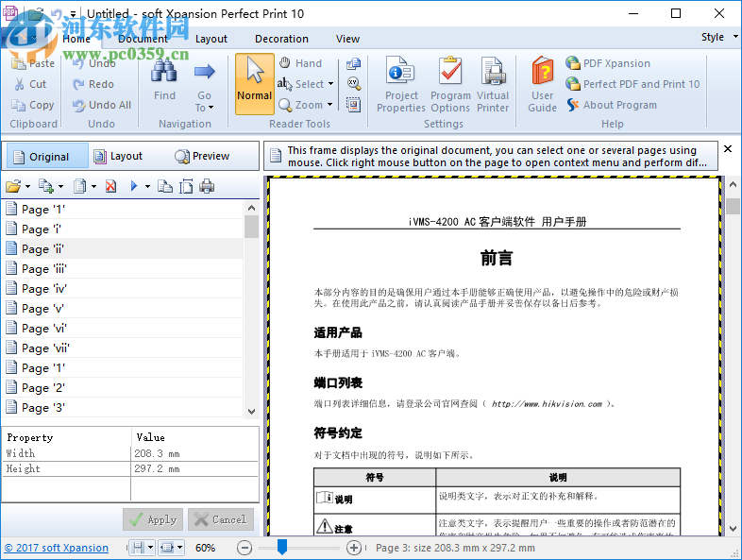
Task: Click the Zoom magnifier tool
Action: coord(300,105)
